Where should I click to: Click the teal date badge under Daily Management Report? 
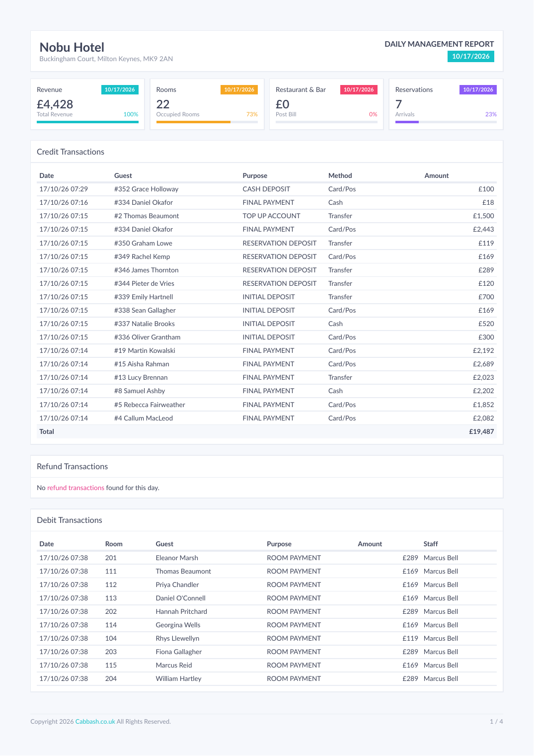coord(471,56)
